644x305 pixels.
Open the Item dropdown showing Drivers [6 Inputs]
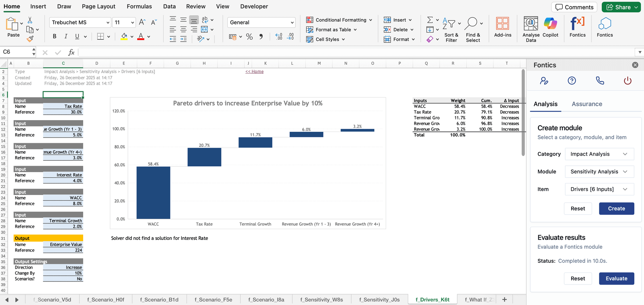[x=599, y=189]
